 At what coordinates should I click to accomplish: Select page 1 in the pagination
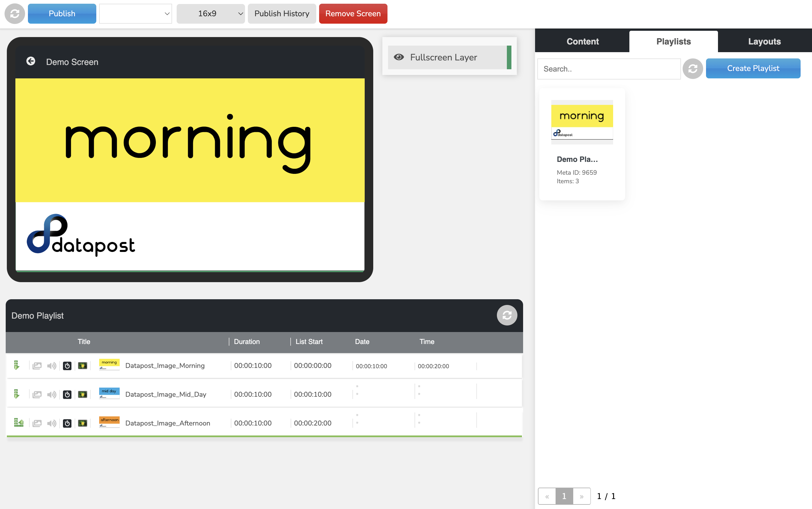point(564,496)
